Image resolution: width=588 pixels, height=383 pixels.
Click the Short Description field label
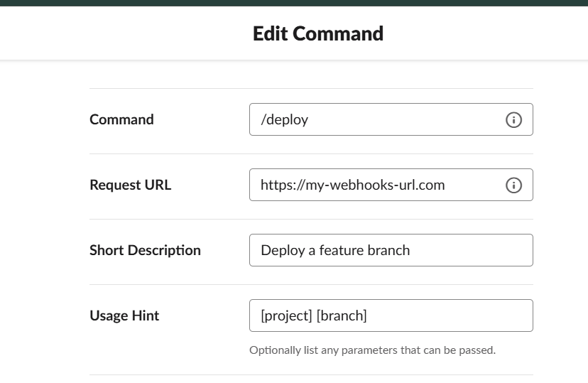[x=145, y=250]
